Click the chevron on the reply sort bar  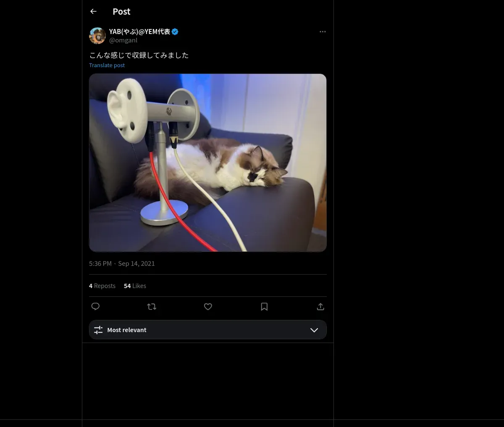click(x=314, y=330)
